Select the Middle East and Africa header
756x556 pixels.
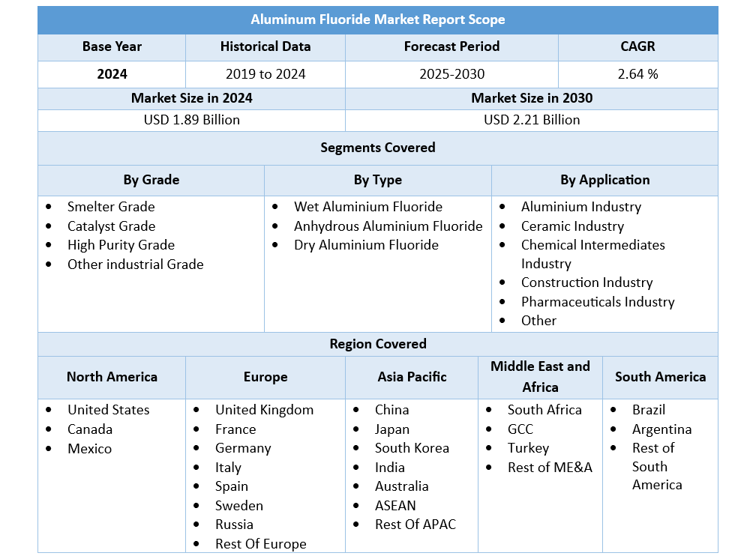point(540,377)
